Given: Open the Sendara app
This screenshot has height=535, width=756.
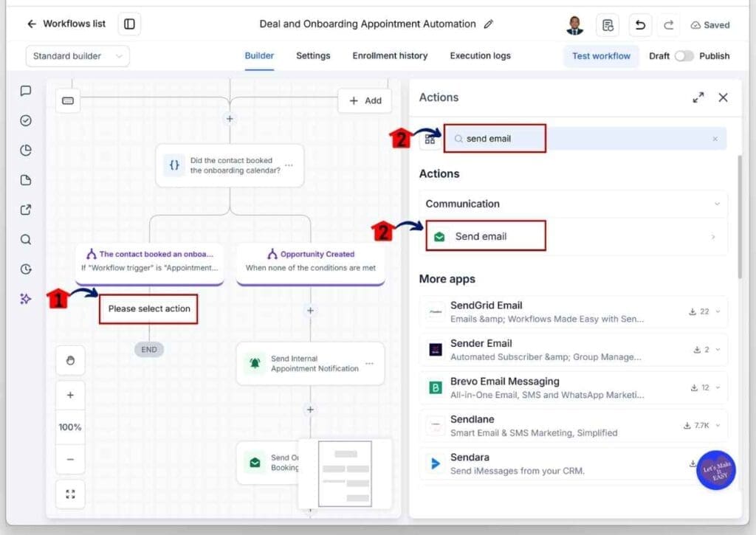Looking at the screenshot, I should click(x=574, y=463).
